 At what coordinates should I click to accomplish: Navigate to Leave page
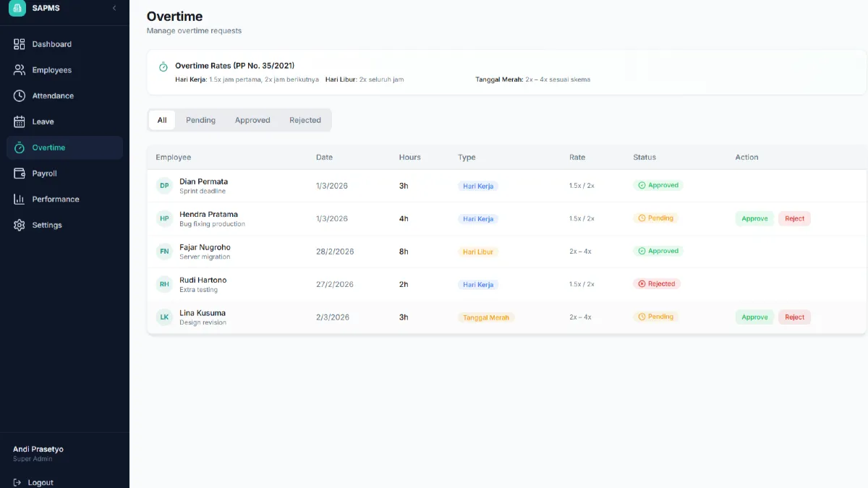pyautogui.click(x=64, y=121)
